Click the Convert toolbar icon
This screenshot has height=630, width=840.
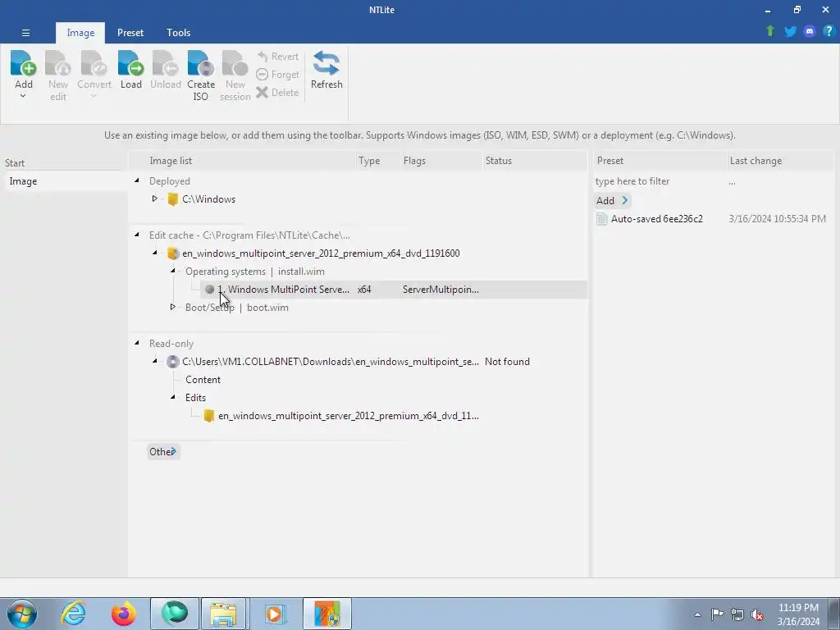point(94,63)
